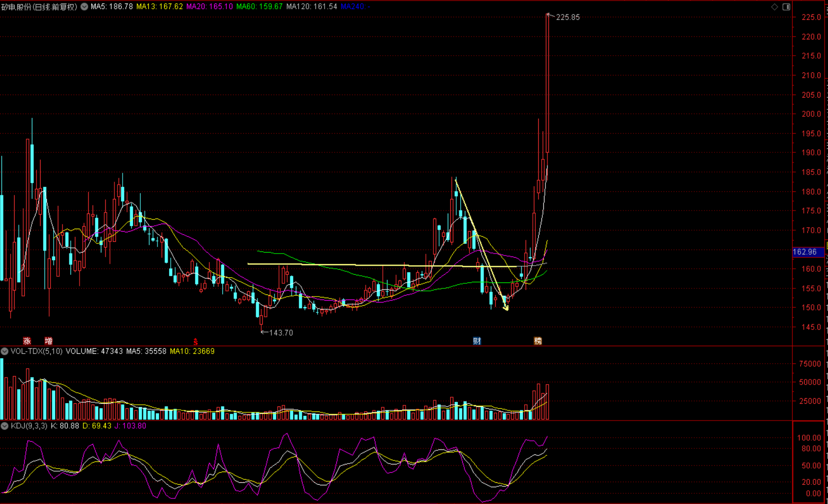Click the 143.70 low price label
Screen dimensions: 828x504
[281, 333]
